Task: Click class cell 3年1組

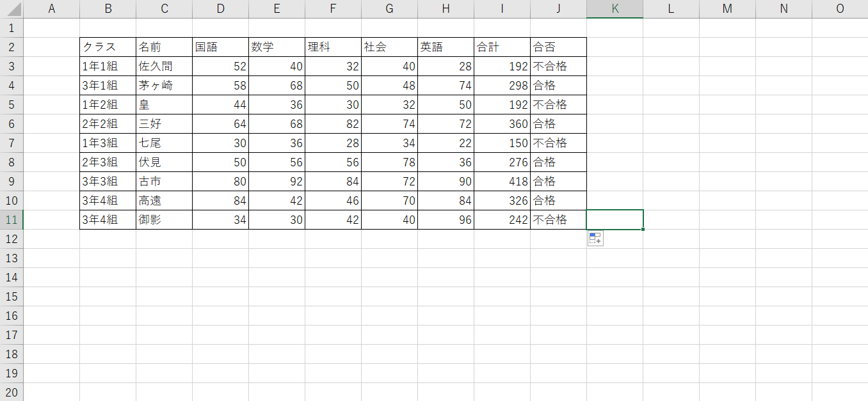Action: click(x=108, y=86)
